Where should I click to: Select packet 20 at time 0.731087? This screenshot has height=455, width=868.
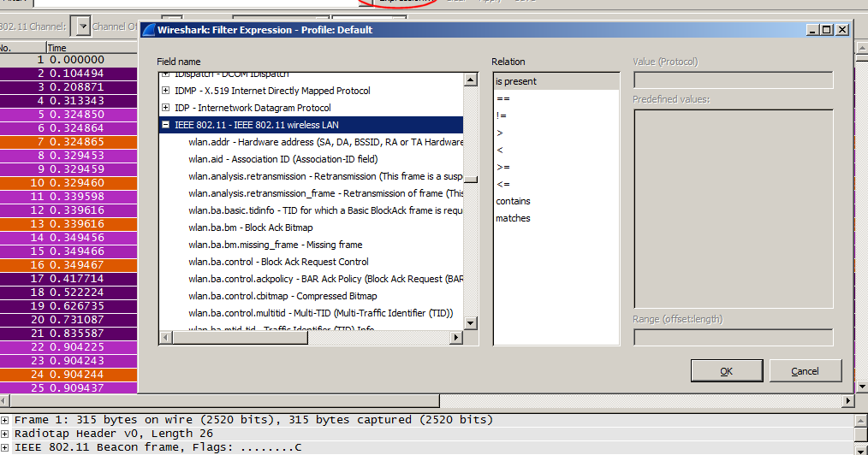68,320
